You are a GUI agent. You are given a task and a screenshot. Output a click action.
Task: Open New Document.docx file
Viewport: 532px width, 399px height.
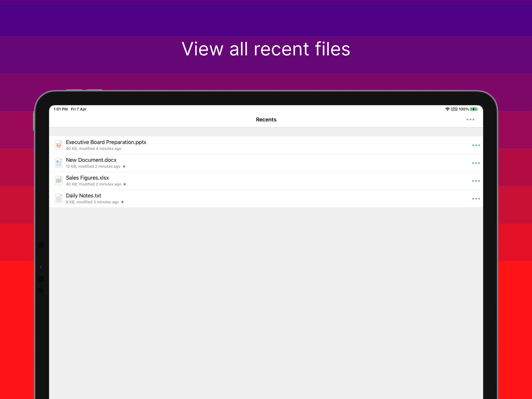[266, 163]
